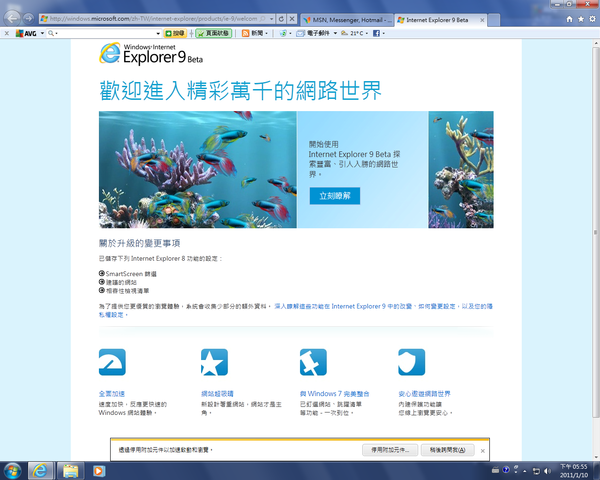Expand the Facebook dropdown arrow
The image size is (600, 480).
[x=383, y=33]
